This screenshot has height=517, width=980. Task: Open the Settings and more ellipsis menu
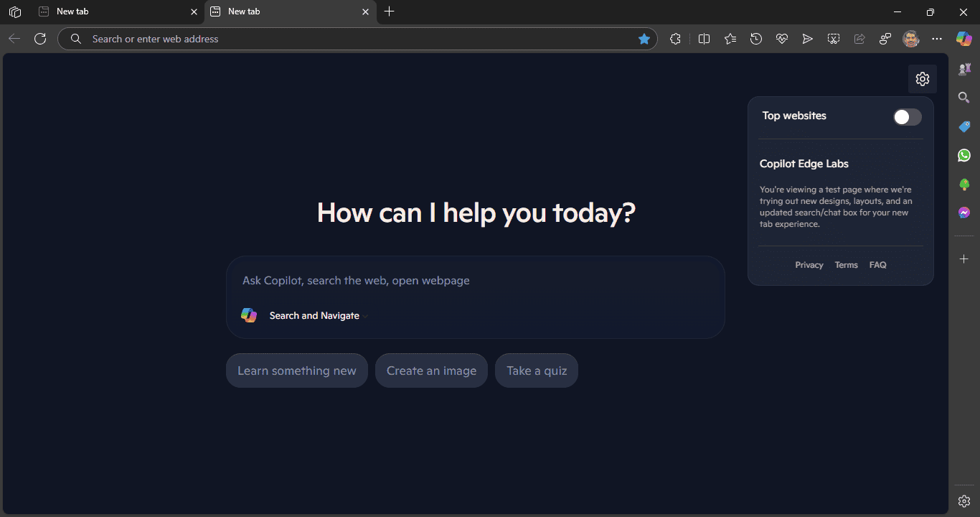pos(937,39)
